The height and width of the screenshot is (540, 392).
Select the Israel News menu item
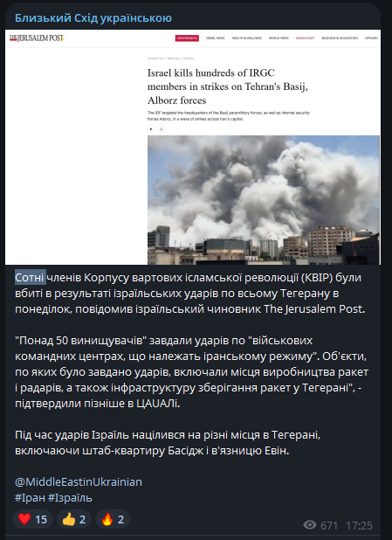(x=215, y=38)
